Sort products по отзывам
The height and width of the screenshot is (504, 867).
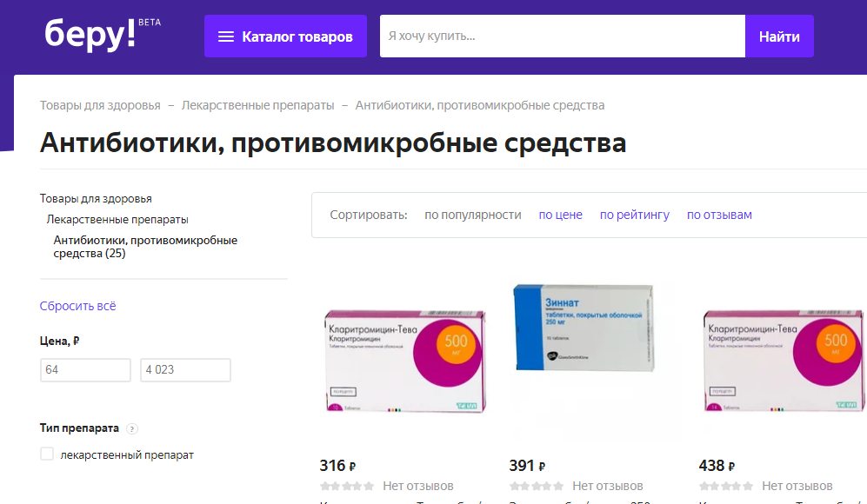tap(719, 215)
